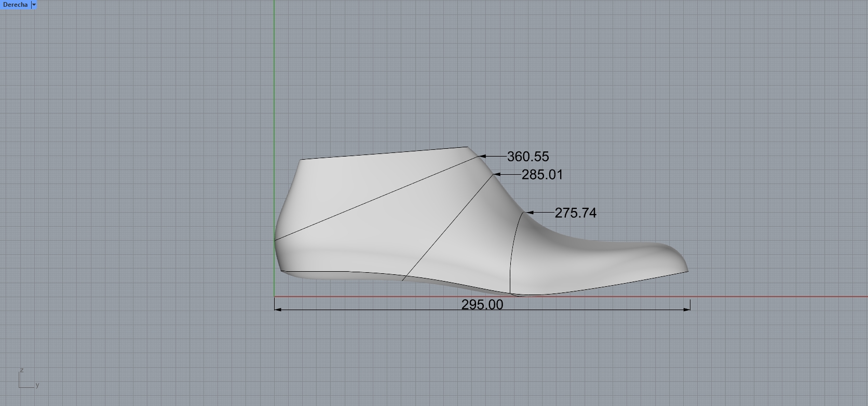Select the 285.01 dimension label

[542, 175]
